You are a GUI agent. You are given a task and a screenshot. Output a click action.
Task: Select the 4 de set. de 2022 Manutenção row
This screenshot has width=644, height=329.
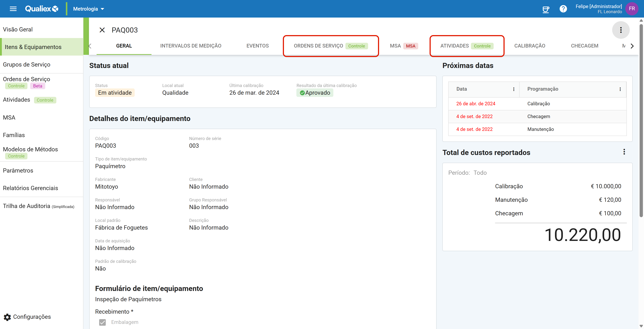click(x=537, y=129)
